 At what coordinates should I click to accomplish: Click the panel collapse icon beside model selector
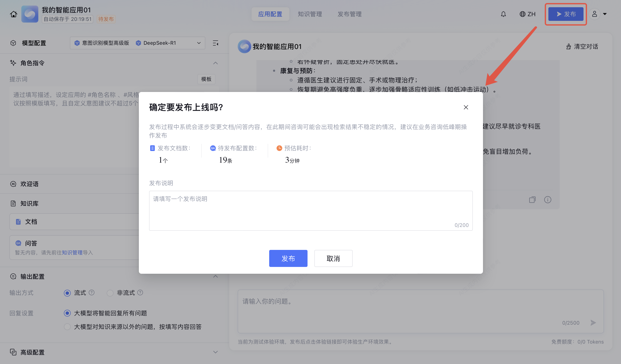pos(215,43)
